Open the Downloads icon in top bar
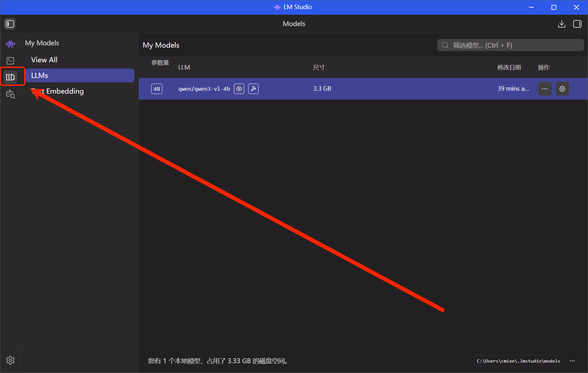 (x=562, y=24)
